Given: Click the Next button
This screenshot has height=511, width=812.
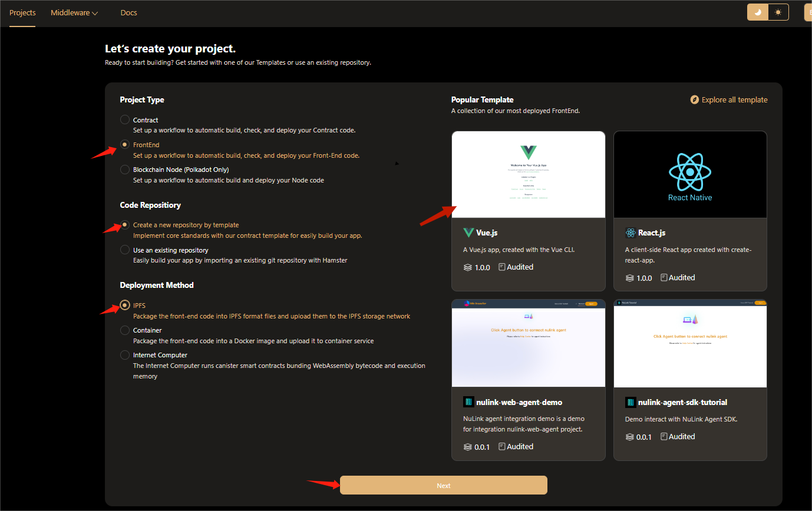Looking at the screenshot, I should point(444,485).
